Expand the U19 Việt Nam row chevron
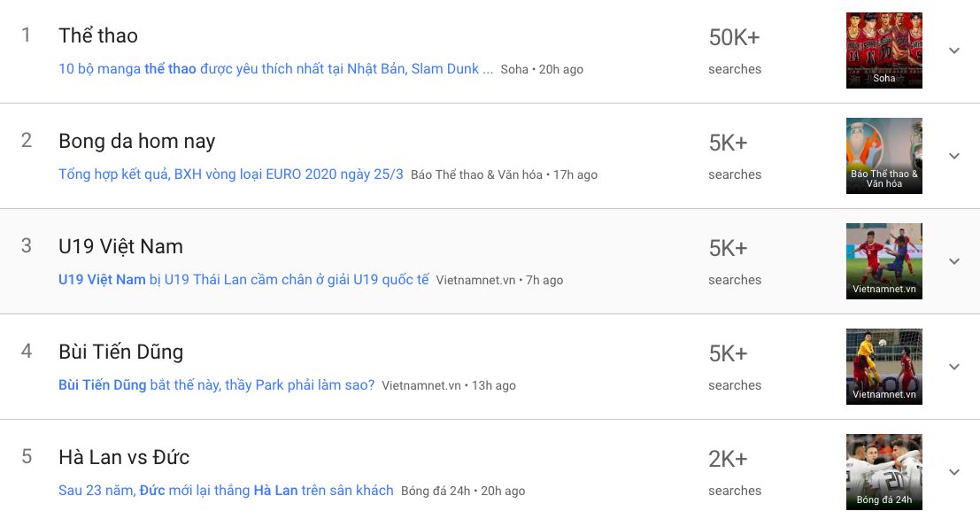The width and height of the screenshot is (980, 519). (x=953, y=261)
